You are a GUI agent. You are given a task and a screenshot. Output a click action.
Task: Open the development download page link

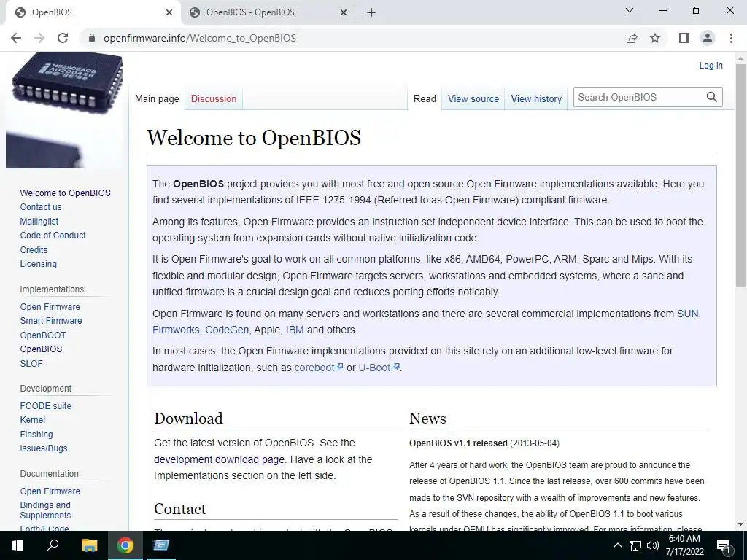pyautogui.click(x=219, y=459)
